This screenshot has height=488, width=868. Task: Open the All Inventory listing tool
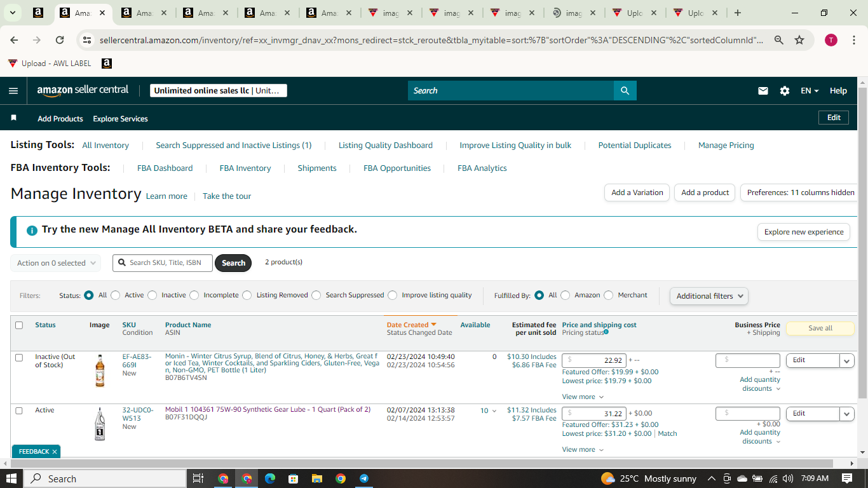pyautogui.click(x=105, y=146)
